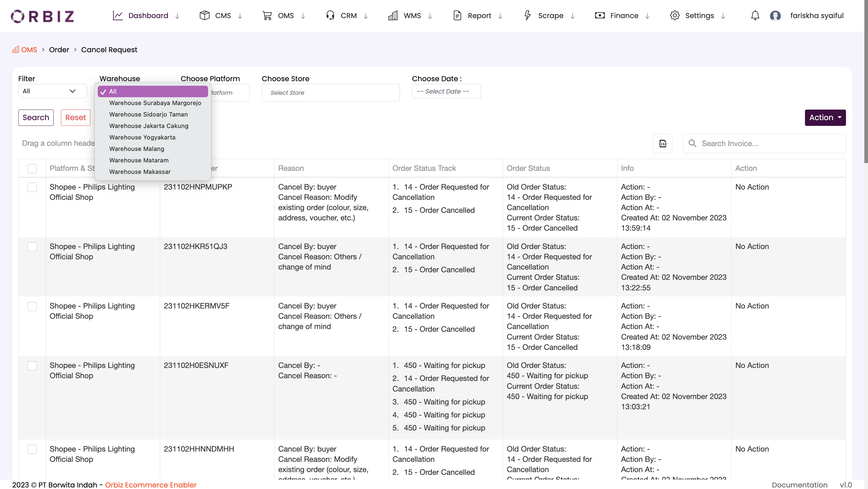Click the Search button
868x489 pixels.
(x=36, y=117)
